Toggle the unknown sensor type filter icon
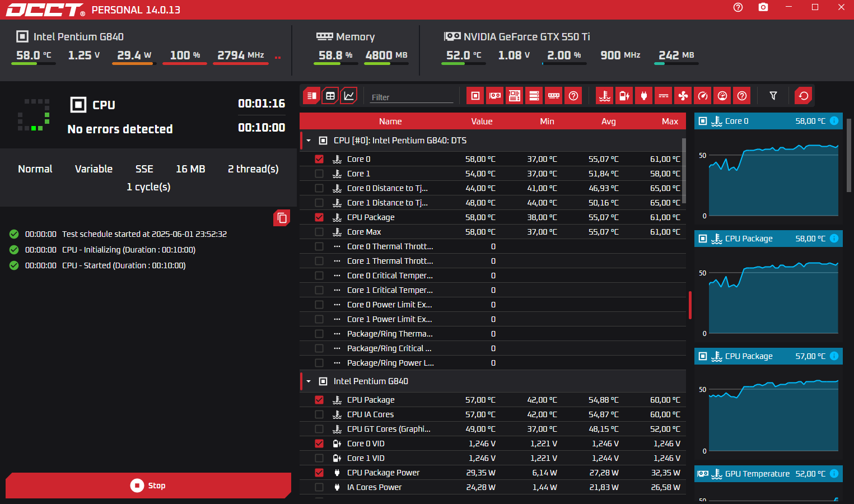854x504 pixels. pyautogui.click(x=742, y=96)
